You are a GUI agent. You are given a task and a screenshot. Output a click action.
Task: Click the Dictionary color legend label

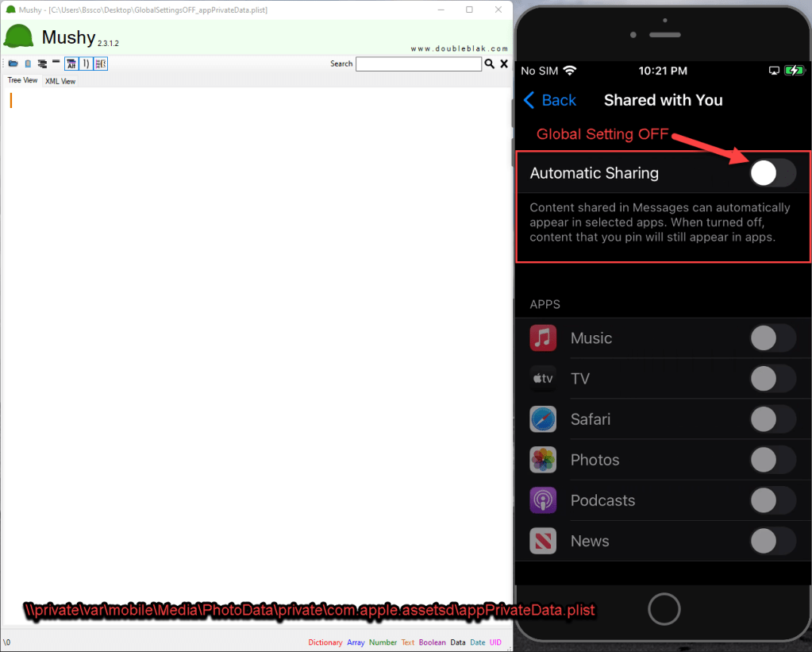(325, 642)
